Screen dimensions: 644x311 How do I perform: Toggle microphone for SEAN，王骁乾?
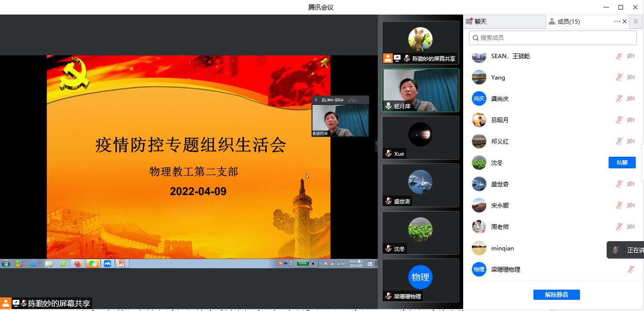click(x=619, y=56)
